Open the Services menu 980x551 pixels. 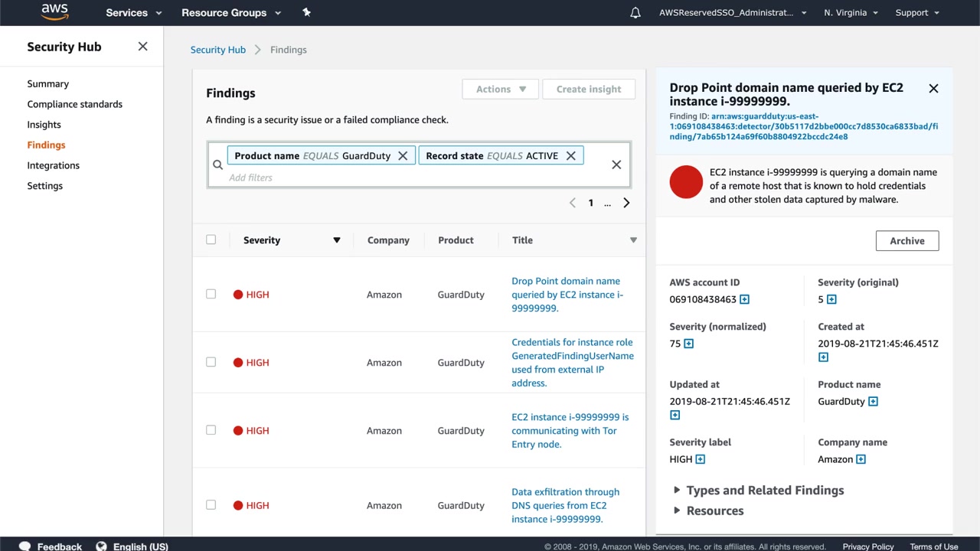tap(133, 13)
